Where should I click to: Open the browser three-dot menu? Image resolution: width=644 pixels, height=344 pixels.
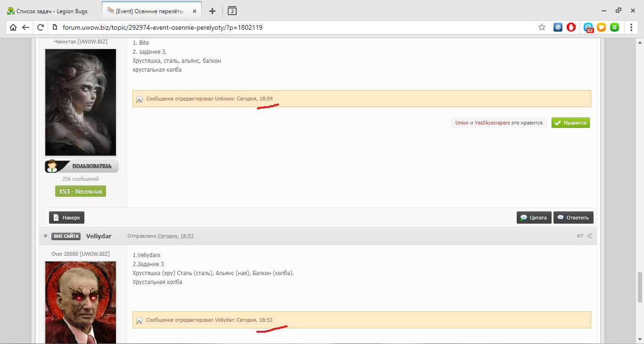coord(631,27)
